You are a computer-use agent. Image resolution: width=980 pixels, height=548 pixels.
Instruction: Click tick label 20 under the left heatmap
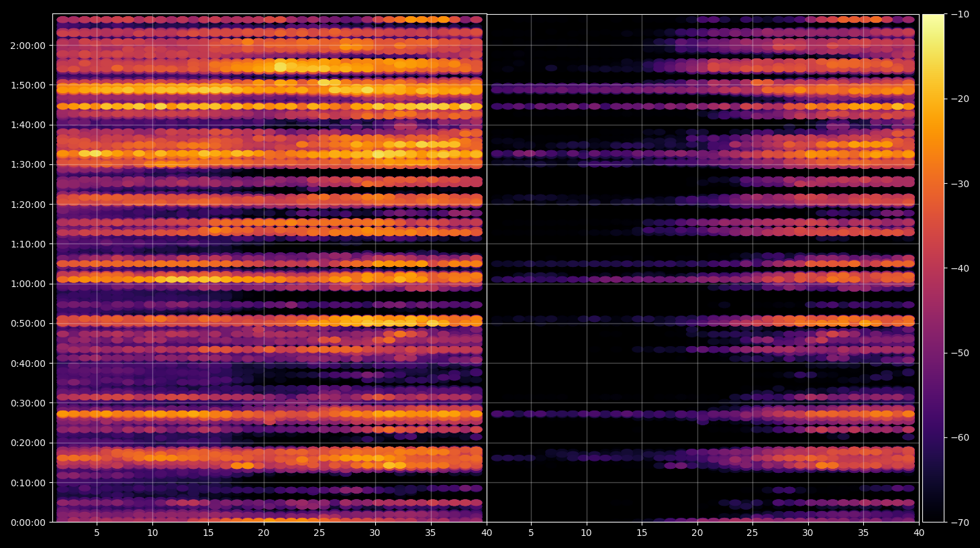click(x=263, y=533)
